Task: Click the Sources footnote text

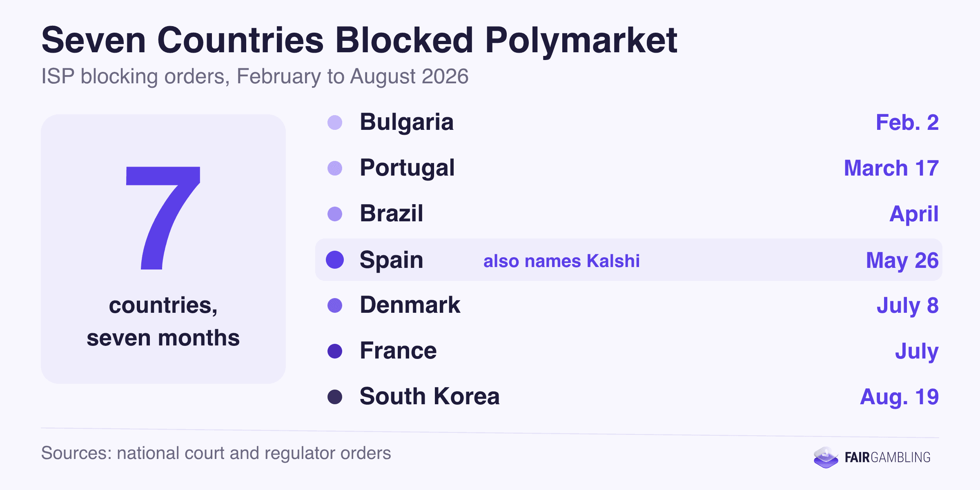Action: click(216, 453)
